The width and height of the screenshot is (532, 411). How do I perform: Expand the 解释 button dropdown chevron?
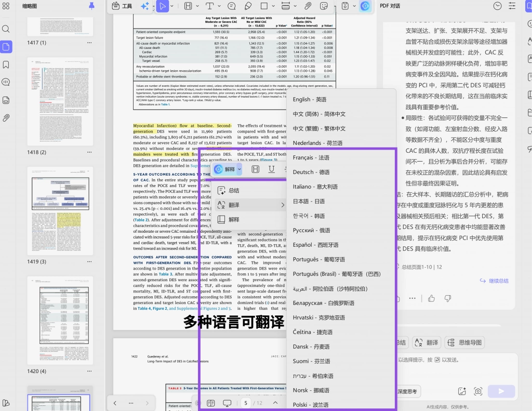pyautogui.click(x=239, y=169)
